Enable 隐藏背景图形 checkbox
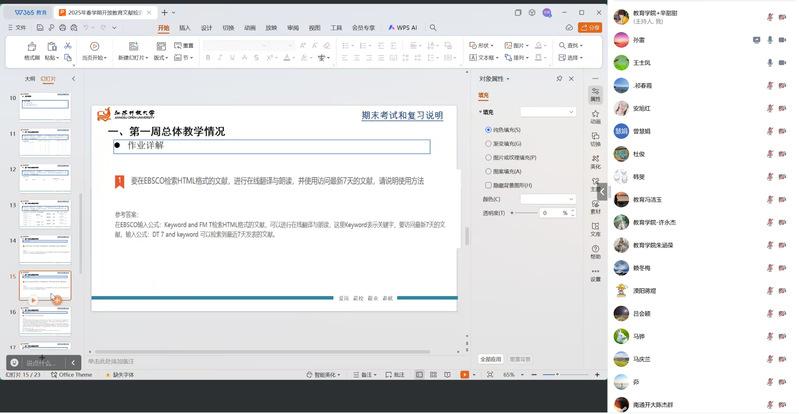 [x=488, y=185]
